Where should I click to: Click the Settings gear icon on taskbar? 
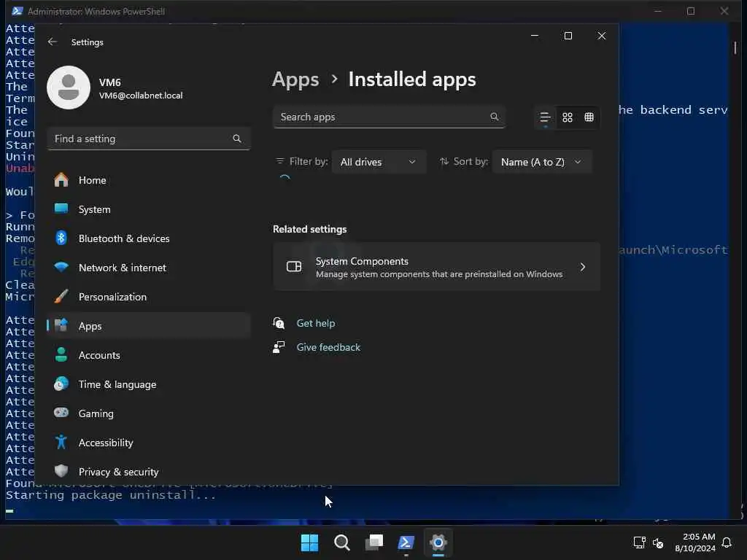point(438,542)
